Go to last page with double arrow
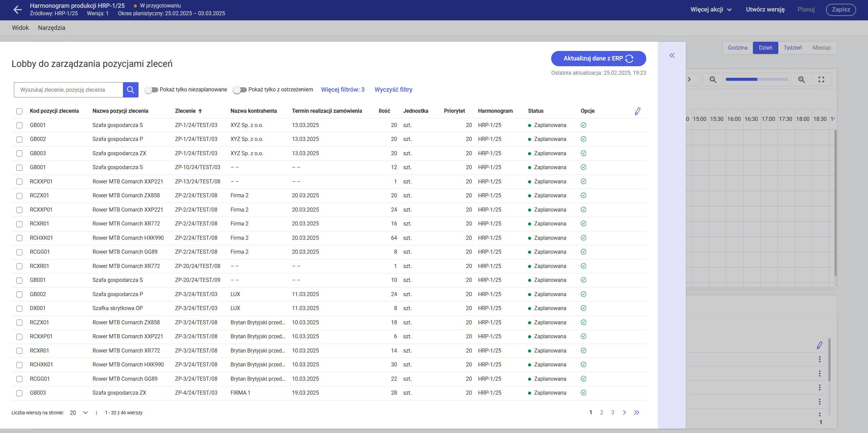 [x=636, y=413]
